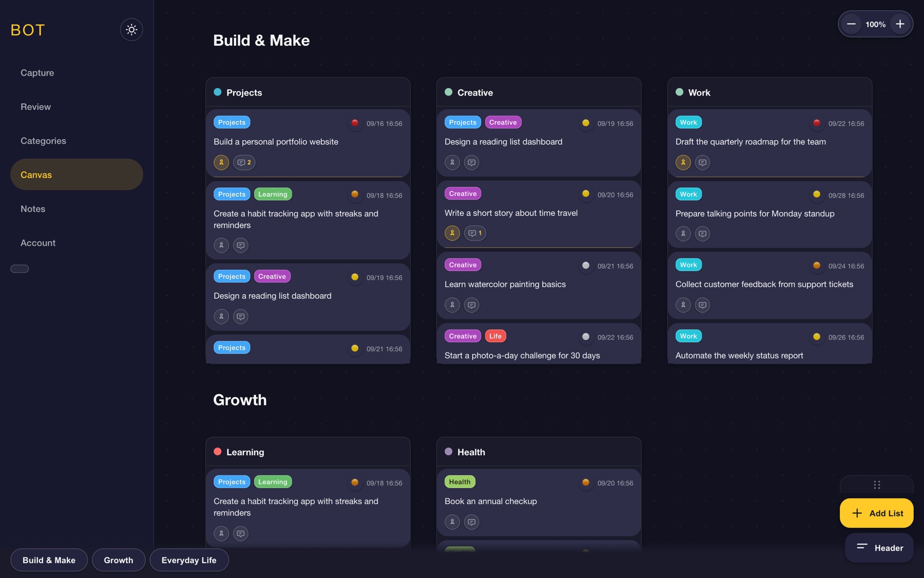Jump to the Build & Make section chip
Screen dimensions: 924x578
tap(49, 560)
